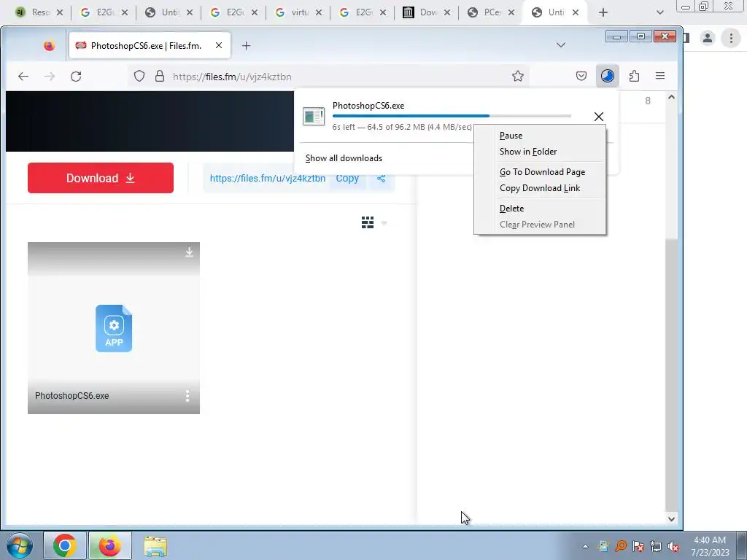Viewport: 747px width, 560px height.
Task: Switch the grid view layout icon
Action: [x=368, y=222]
